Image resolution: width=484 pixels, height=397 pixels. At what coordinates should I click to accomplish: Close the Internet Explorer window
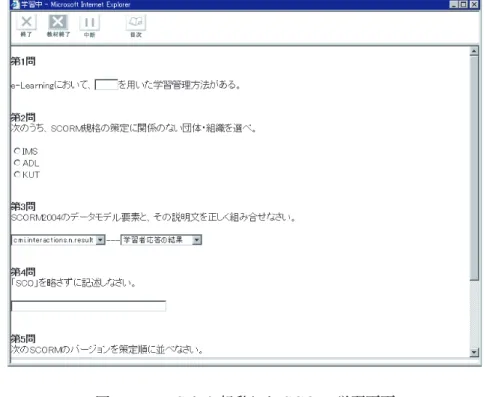coord(474,4)
